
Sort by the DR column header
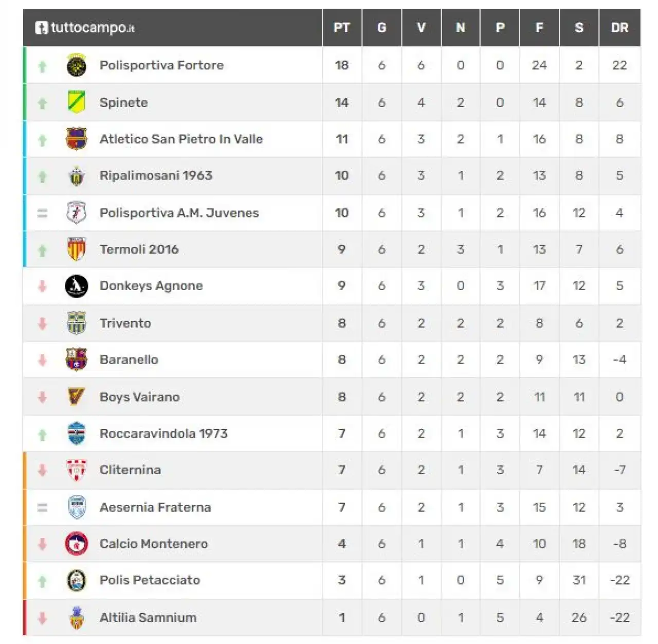tap(619, 28)
